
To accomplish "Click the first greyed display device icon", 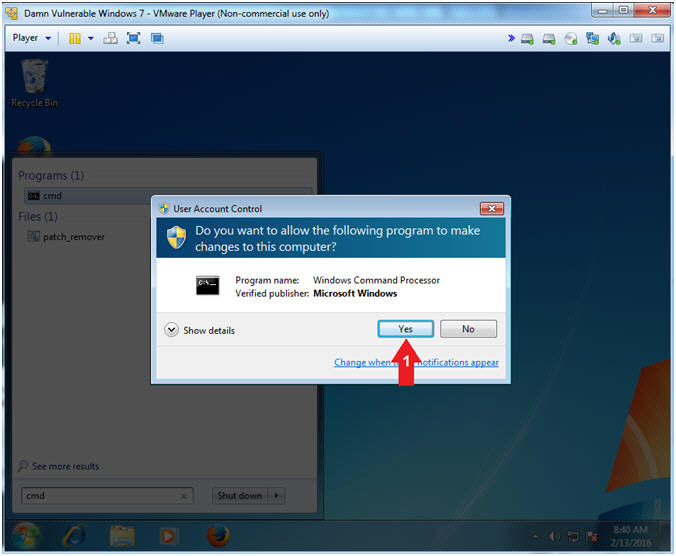I will click(635, 38).
